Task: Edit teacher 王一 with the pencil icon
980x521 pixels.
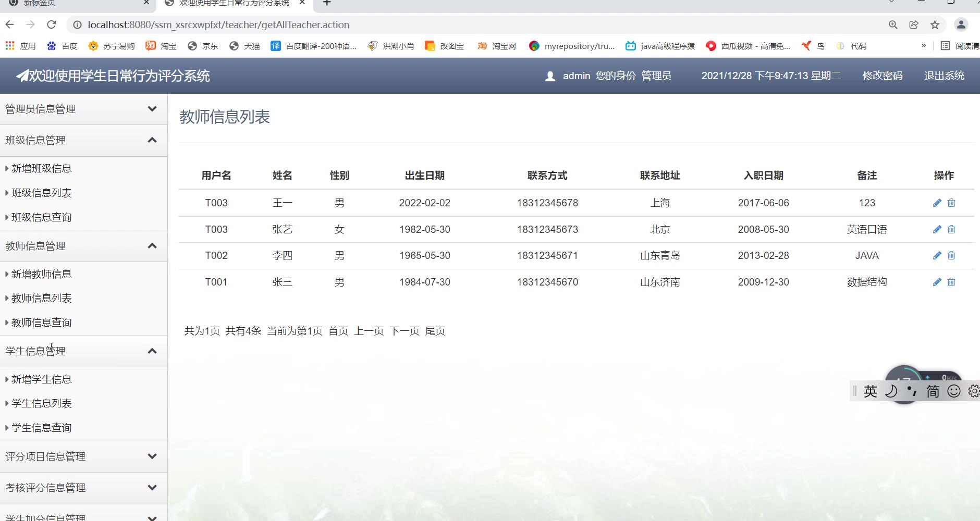Action: point(937,203)
